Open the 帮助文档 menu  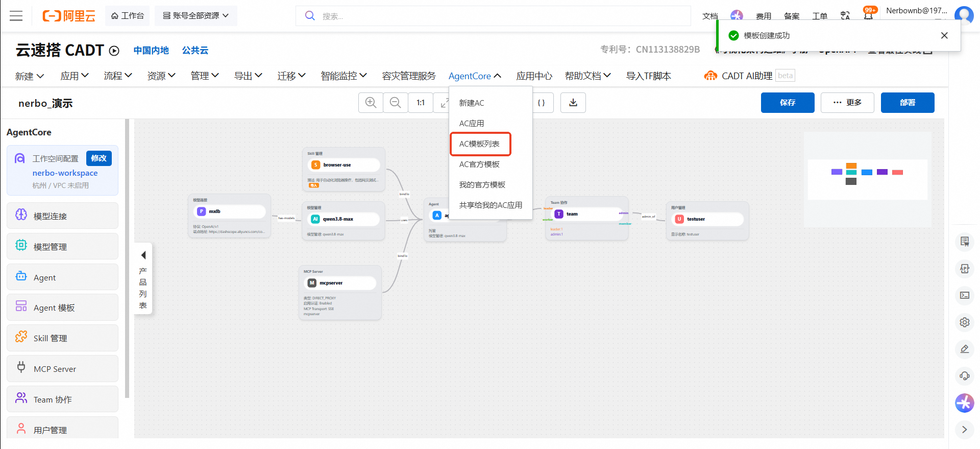click(588, 76)
